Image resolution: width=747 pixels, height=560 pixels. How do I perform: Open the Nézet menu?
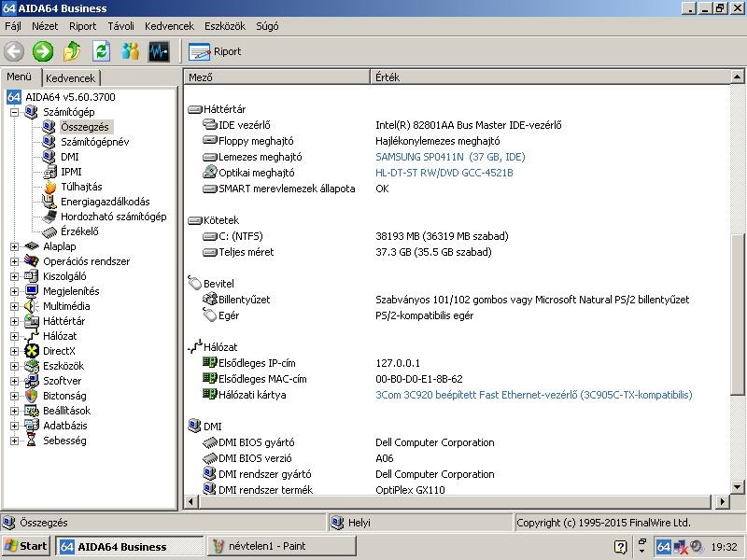tap(45, 26)
